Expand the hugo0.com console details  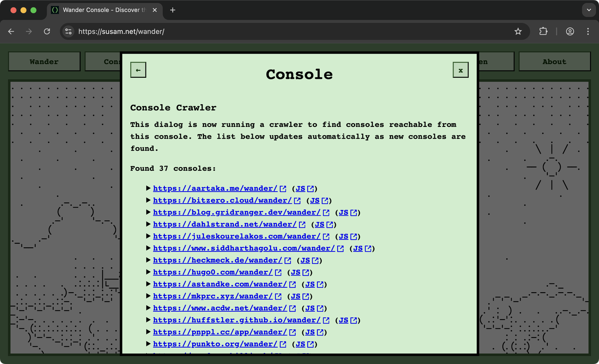tap(148, 272)
